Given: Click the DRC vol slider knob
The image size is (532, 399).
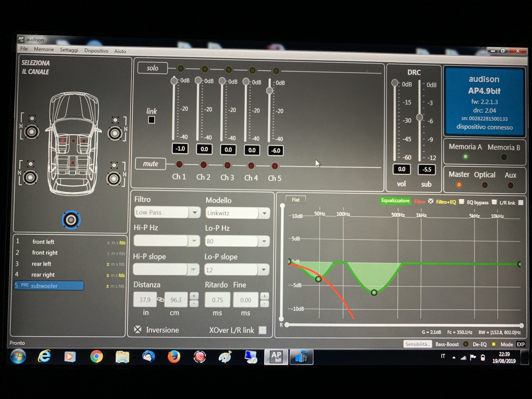Looking at the screenshot, I should click(394, 83).
